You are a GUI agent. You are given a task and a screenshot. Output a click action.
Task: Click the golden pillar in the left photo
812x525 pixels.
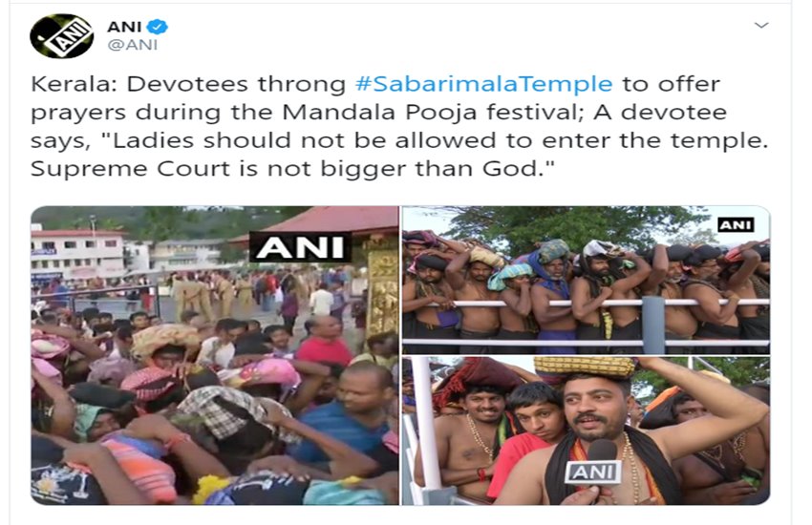click(x=383, y=289)
